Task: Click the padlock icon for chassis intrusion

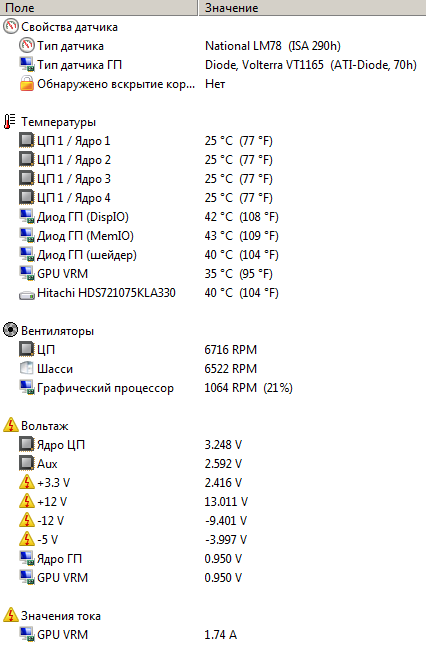Action: (x=27, y=84)
